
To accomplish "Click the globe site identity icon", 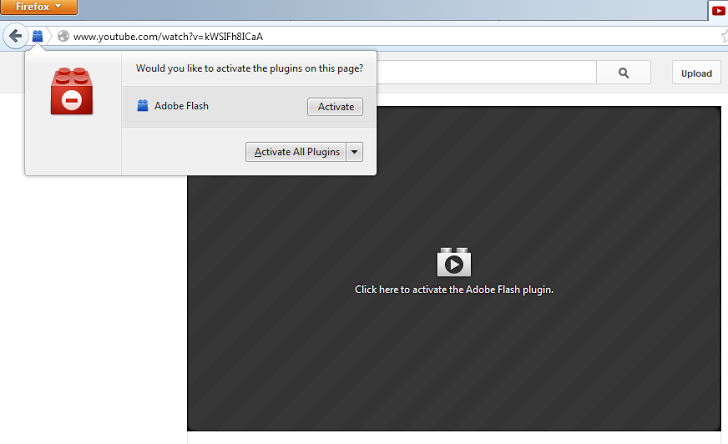I will click(x=63, y=37).
